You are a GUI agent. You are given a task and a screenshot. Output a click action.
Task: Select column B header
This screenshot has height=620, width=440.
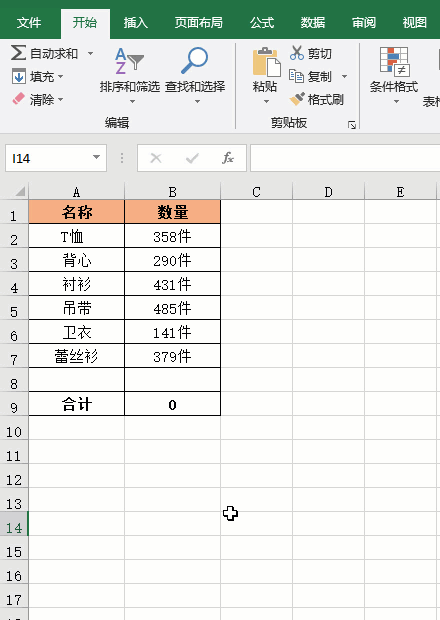click(x=172, y=192)
